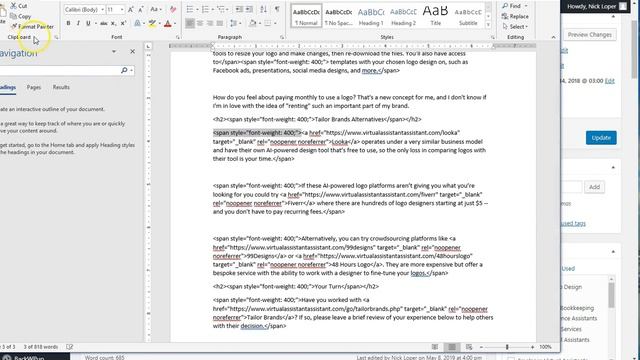The width and height of the screenshot is (640, 360).
Task: Insert a bulleted list
Action: (x=190, y=9)
